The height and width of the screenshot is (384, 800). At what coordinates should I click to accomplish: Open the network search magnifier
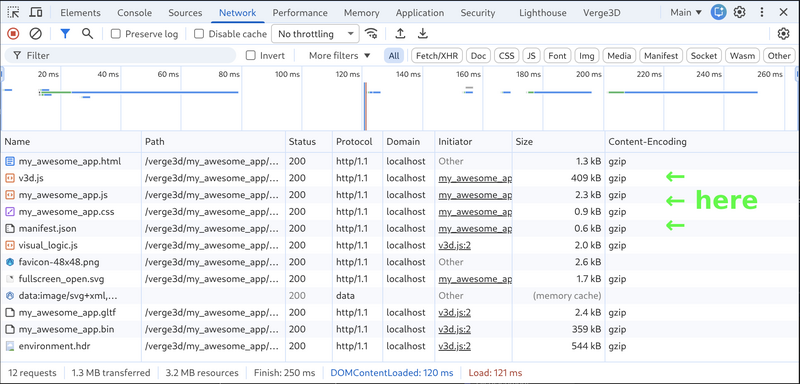tap(88, 34)
